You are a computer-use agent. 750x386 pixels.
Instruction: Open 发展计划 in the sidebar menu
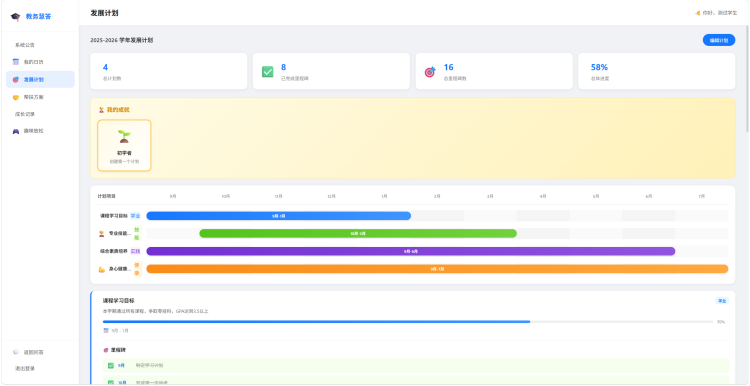click(40, 79)
